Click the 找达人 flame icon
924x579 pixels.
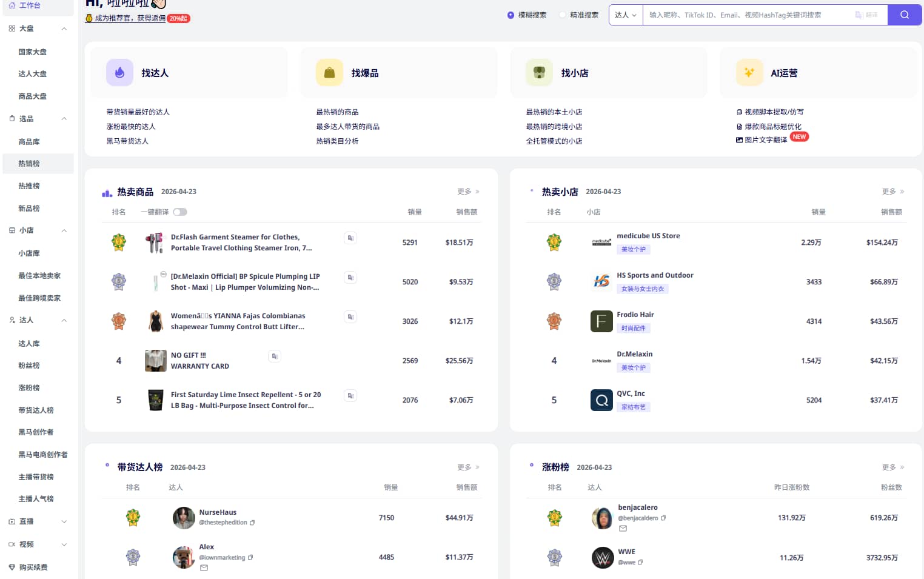coord(119,73)
